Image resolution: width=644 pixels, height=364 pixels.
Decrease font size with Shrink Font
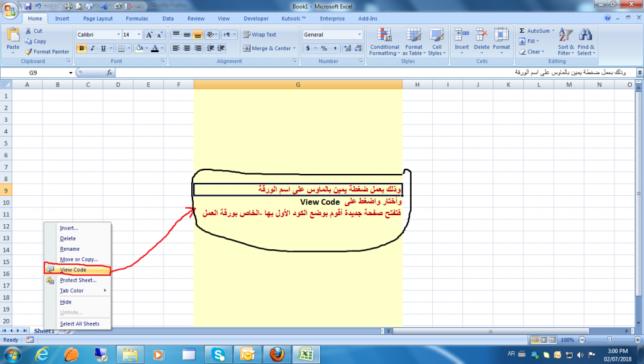pyautogui.click(x=159, y=35)
